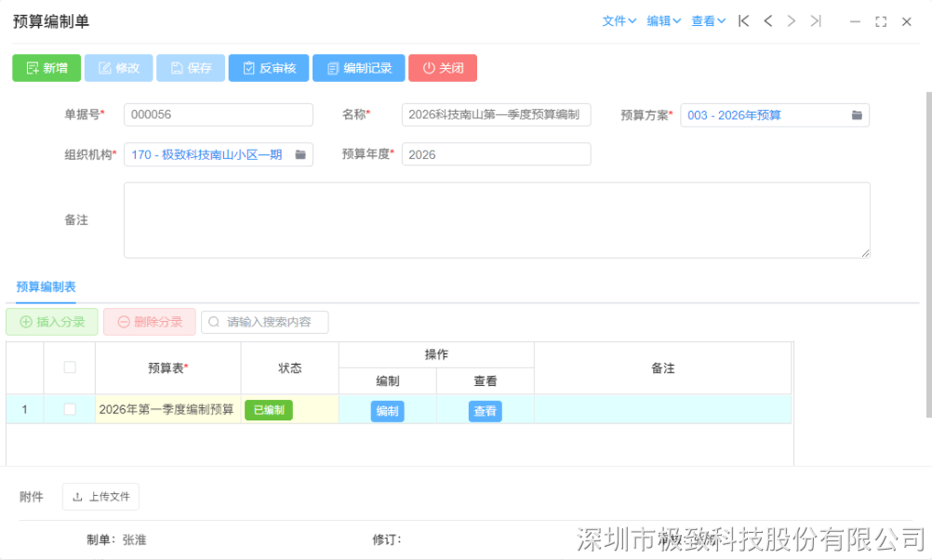The image size is (932, 560).
Task: Jump to the last record icon
Action: [816, 21]
